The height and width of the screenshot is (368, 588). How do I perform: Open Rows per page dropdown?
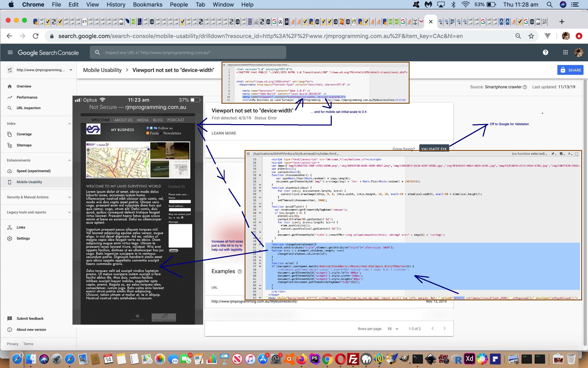393,329
